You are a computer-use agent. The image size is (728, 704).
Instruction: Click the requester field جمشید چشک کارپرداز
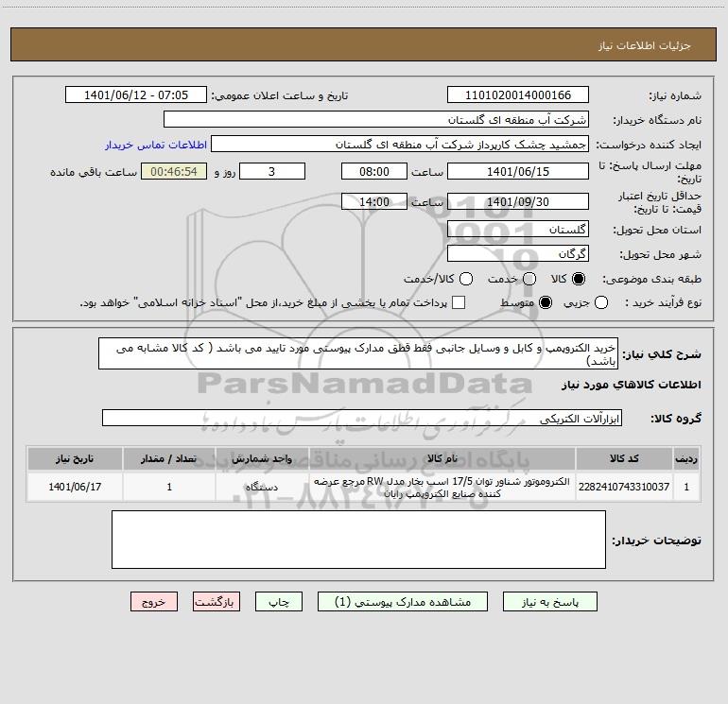[400, 145]
